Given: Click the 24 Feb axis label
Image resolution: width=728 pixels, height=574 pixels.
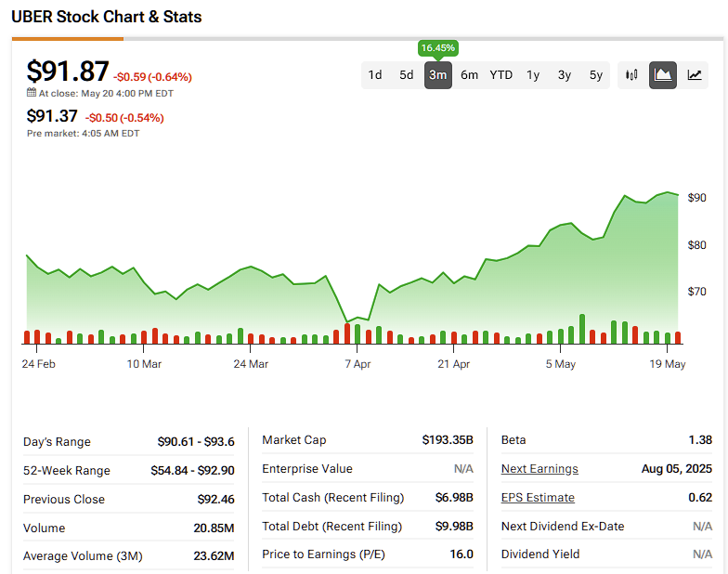Looking at the screenshot, I should pos(39,364).
